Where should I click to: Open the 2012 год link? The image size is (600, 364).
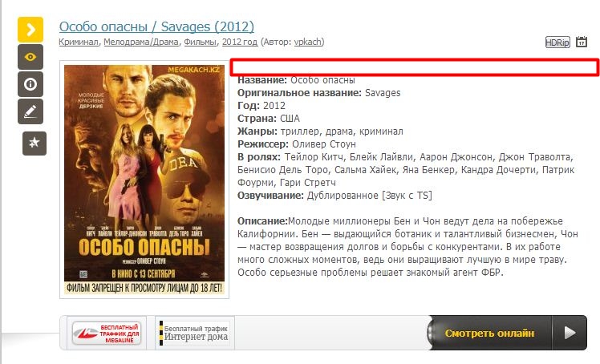[240, 42]
